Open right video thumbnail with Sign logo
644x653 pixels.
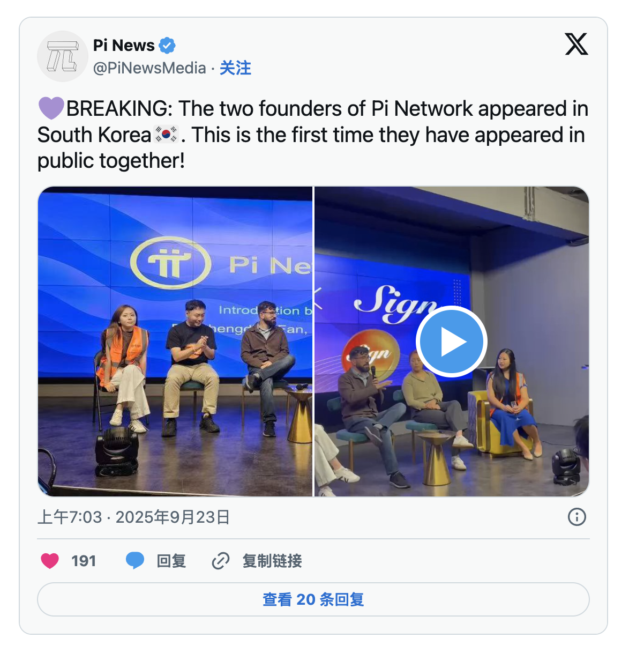click(x=452, y=342)
